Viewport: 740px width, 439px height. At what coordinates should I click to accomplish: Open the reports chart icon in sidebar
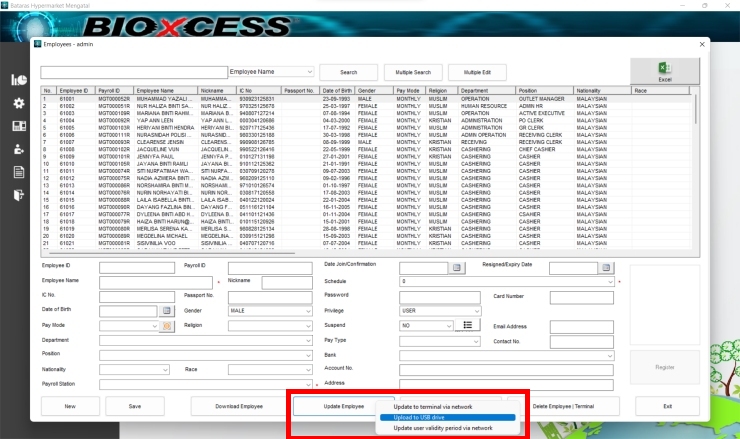pyautogui.click(x=18, y=80)
